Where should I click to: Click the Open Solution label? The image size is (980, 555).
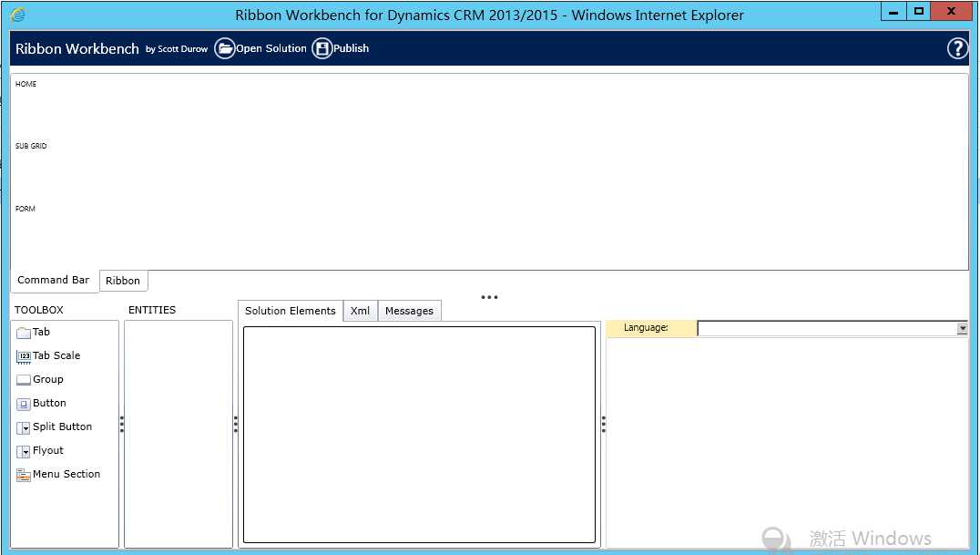(271, 48)
